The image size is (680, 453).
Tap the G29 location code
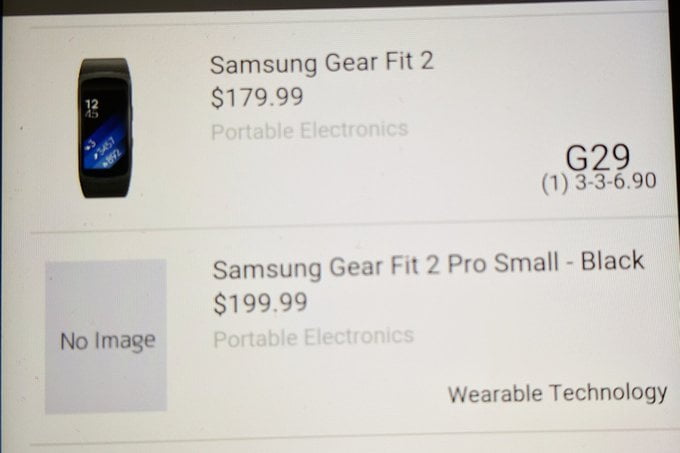coord(598,157)
